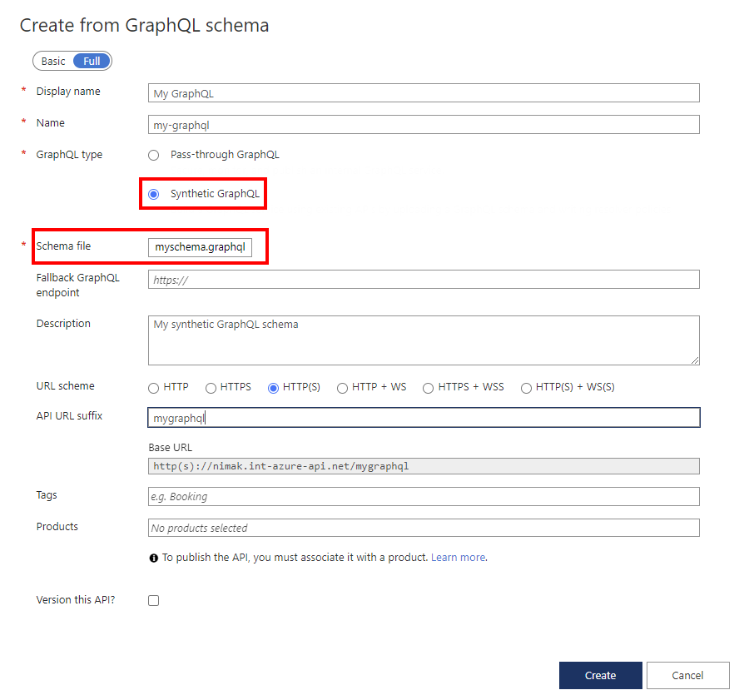Click the info icon beside publish note

[x=153, y=558]
